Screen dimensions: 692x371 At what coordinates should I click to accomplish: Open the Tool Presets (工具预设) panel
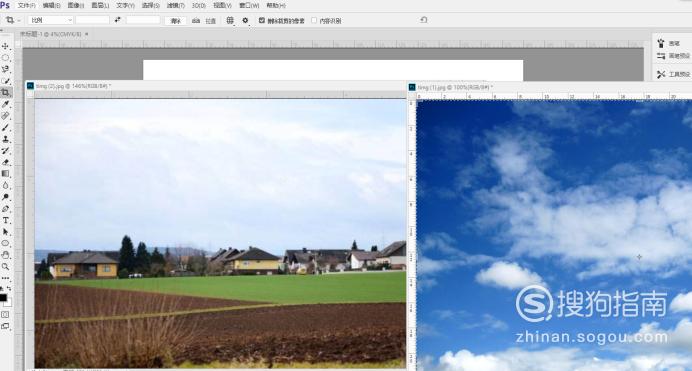point(673,74)
